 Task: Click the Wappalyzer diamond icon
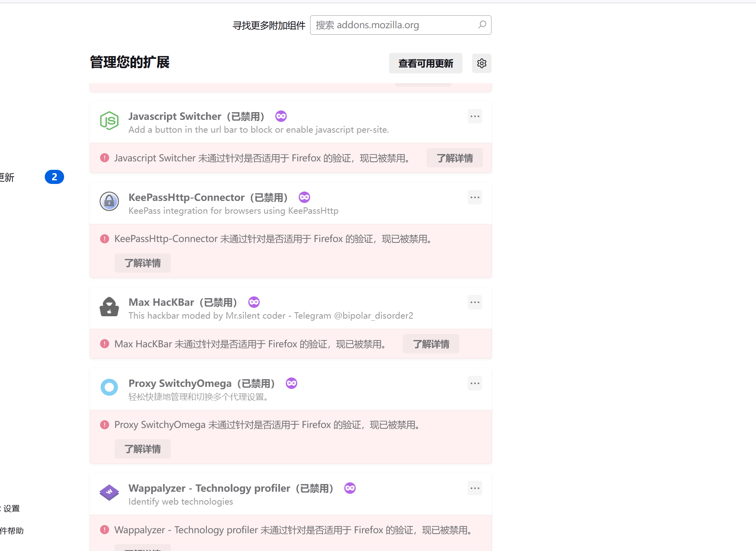tap(109, 493)
